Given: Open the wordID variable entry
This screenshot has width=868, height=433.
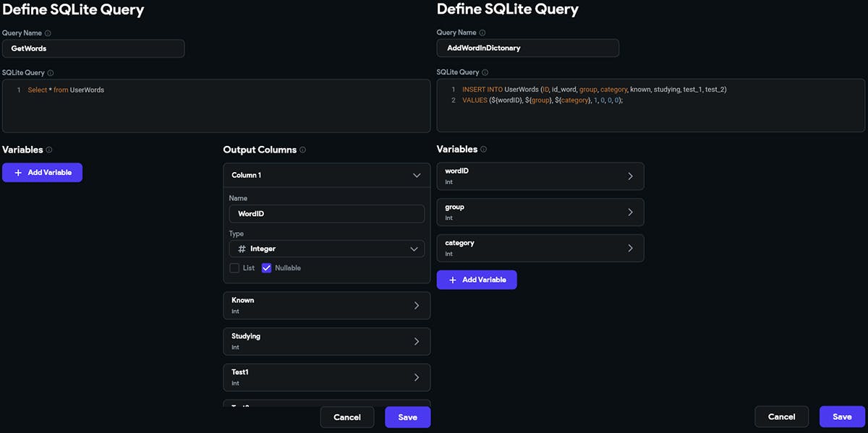Looking at the screenshot, I should [629, 176].
